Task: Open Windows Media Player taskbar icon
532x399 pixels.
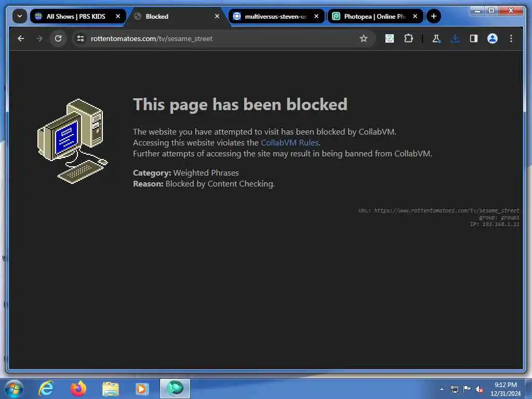Action: click(142, 389)
